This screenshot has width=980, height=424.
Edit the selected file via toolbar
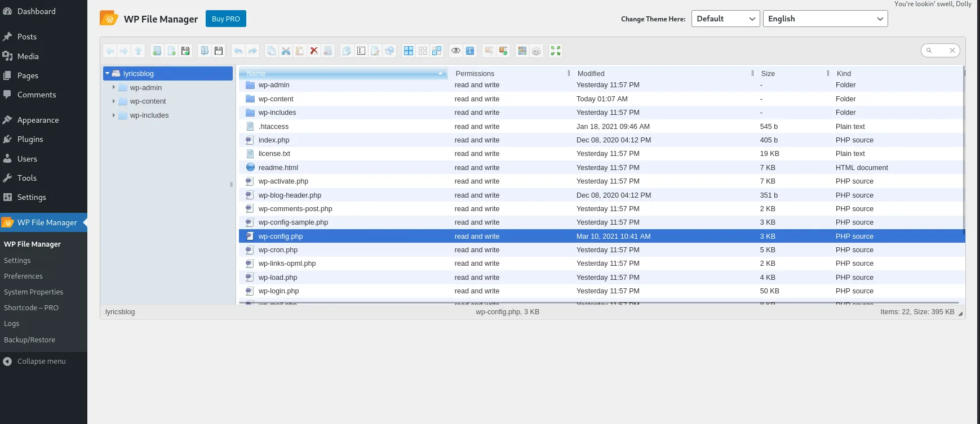pyautogui.click(x=375, y=51)
